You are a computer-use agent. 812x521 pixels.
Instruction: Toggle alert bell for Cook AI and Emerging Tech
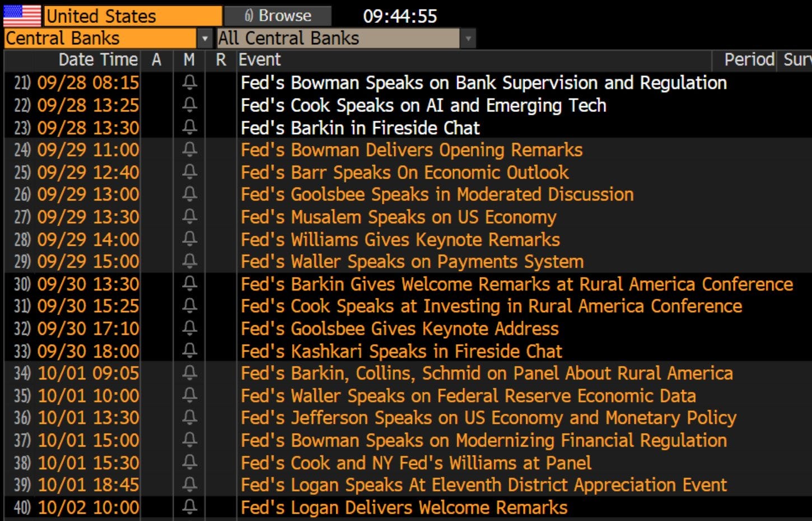pyautogui.click(x=189, y=105)
